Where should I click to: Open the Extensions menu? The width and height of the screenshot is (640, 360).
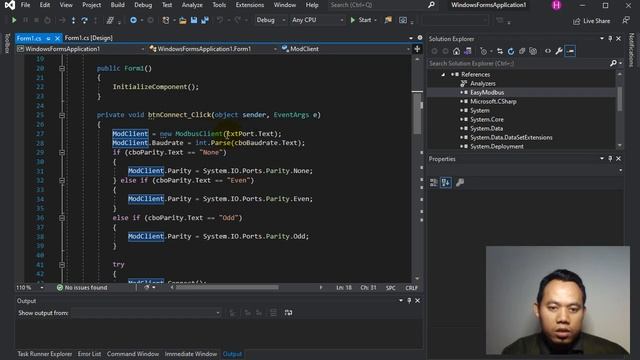(x=250, y=5)
